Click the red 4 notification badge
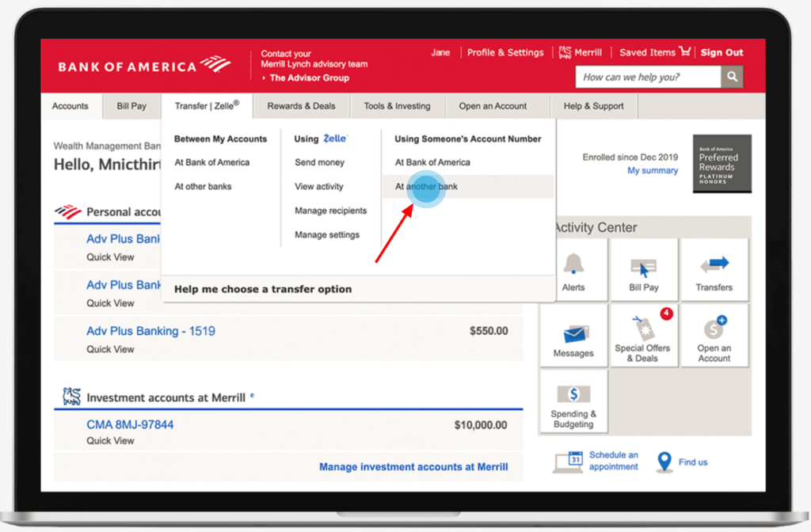Screen dimensions: 811x532 pyautogui.click(x=667, y=313)
